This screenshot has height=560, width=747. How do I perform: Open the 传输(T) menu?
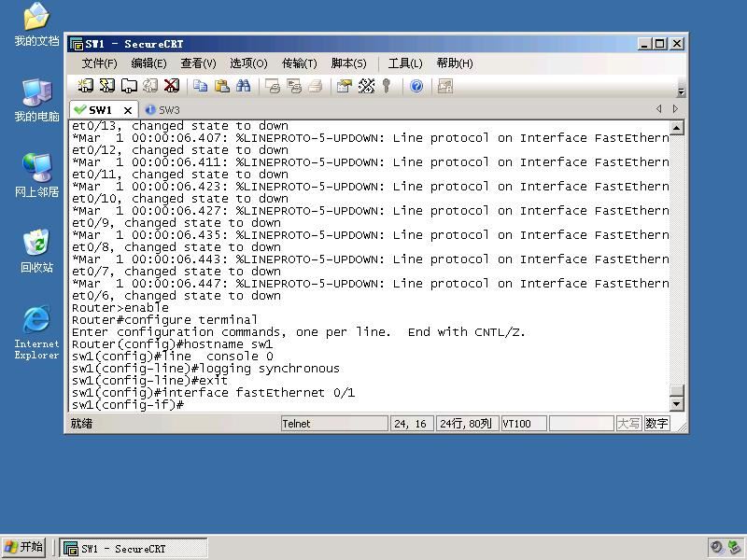click(x=299, y=63)
